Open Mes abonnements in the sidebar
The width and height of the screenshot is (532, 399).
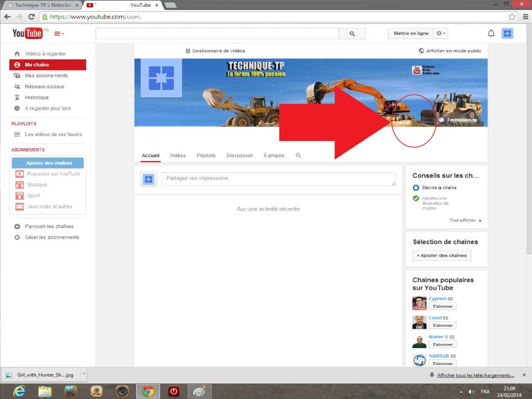46,76
